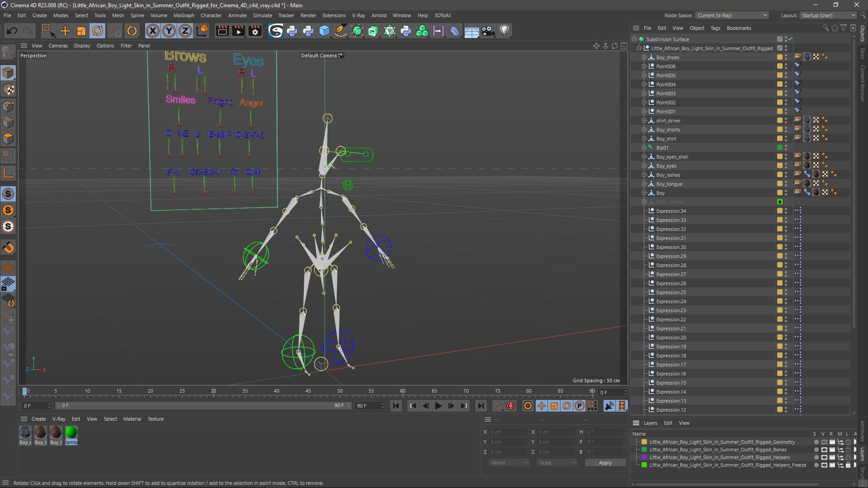This screenshot has height=488, width=868.
Task: Open Object Manager Tags menu
Action: coord(715,28)
